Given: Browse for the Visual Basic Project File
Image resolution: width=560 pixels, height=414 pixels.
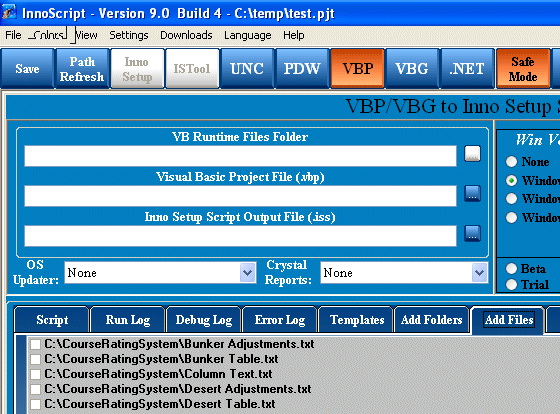Looking at the screenshot, I should pyautogui.click(x=472, y=194).
